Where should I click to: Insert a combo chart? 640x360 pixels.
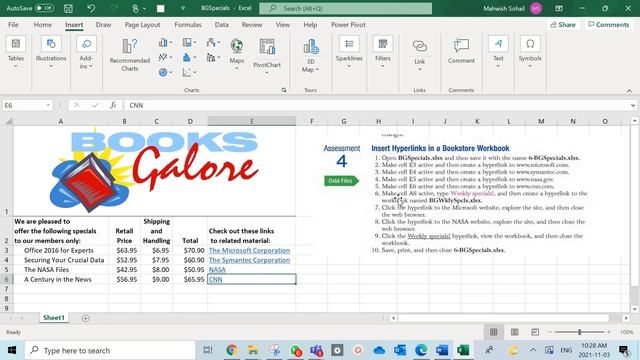click(x=213, y=57)
